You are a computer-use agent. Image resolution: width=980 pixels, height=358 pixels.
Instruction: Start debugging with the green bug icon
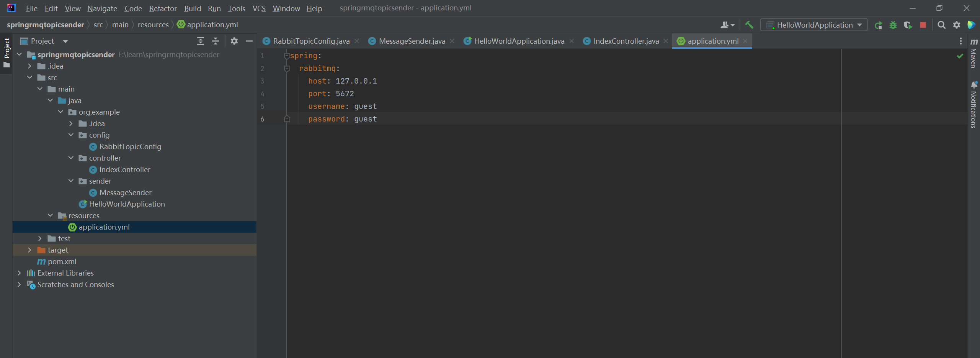[893, 25]
